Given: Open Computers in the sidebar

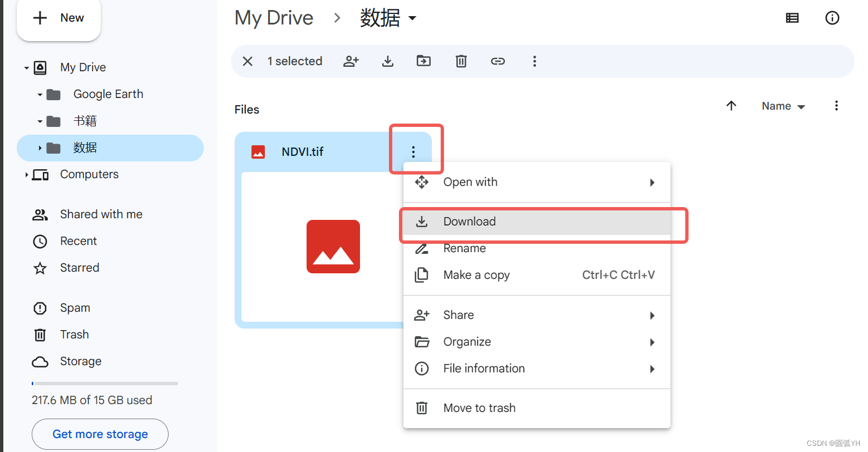Looking at the screenshot, I should pyautogui.click(x=89, y=174).
